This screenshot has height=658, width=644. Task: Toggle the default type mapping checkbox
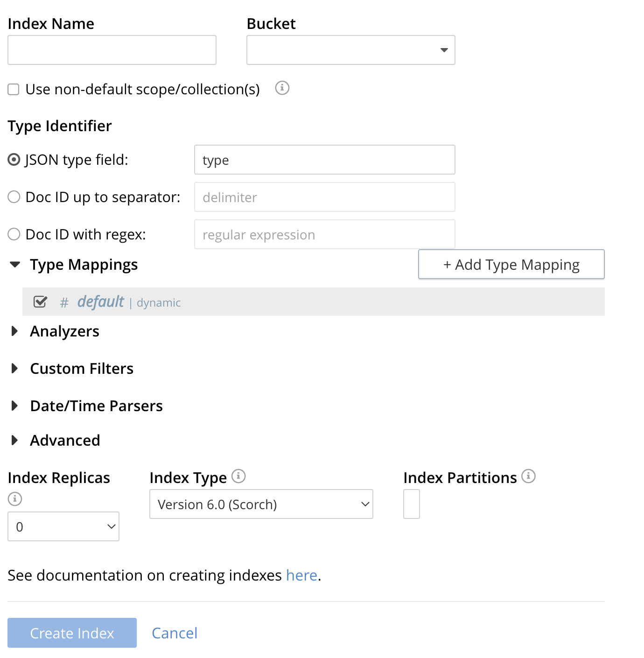click(41, 302)
